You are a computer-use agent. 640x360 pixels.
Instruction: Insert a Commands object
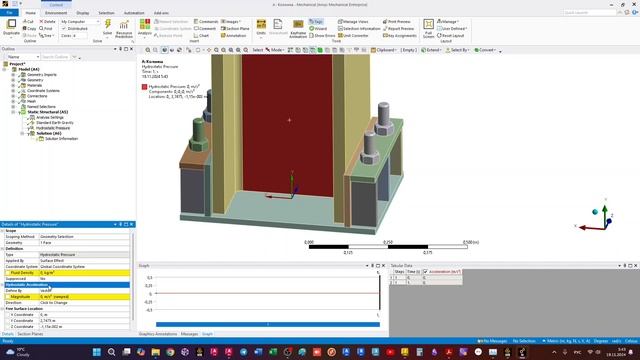point(206,22)
